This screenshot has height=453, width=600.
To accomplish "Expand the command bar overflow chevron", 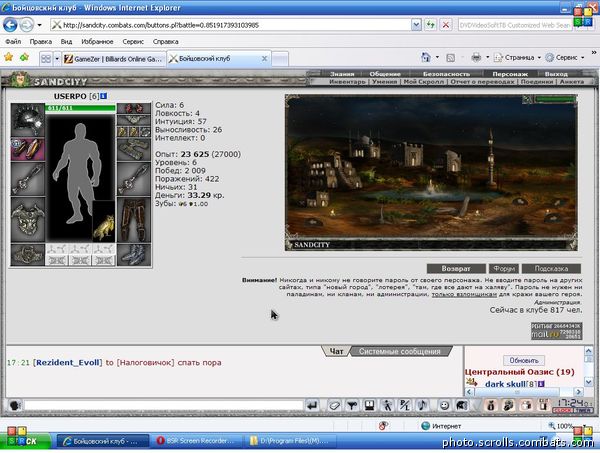I will pos(593,52).
